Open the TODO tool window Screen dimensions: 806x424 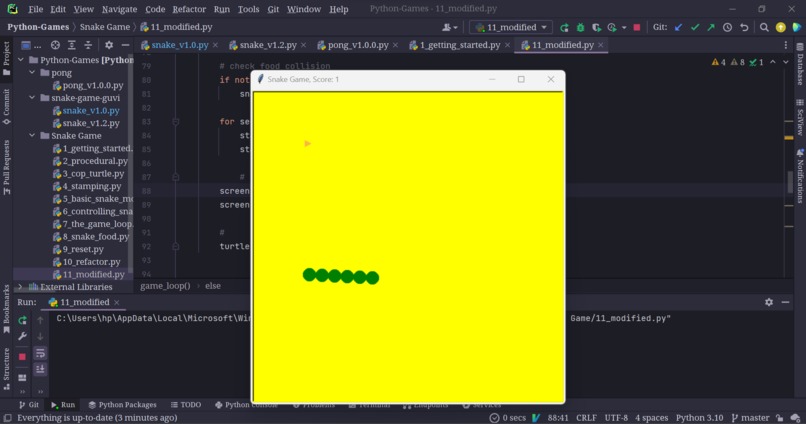pos(186,405)
